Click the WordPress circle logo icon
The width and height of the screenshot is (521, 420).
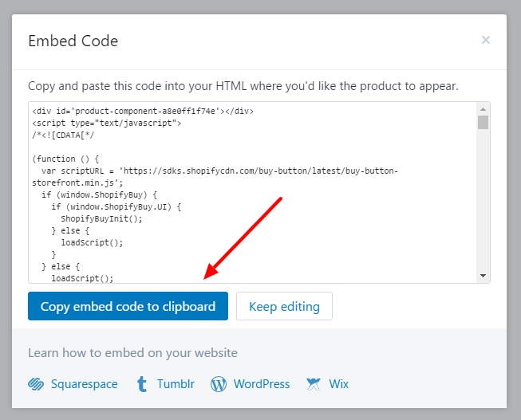coord(219,384)
